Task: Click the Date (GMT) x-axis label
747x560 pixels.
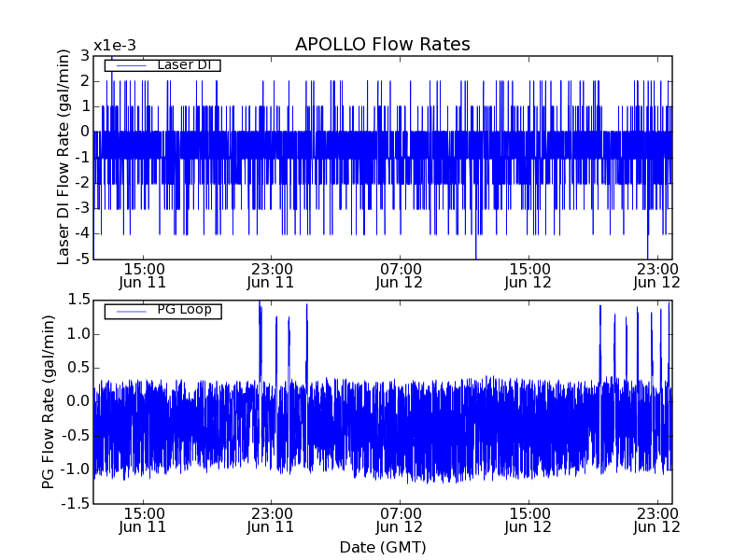Action: point(382,547)
